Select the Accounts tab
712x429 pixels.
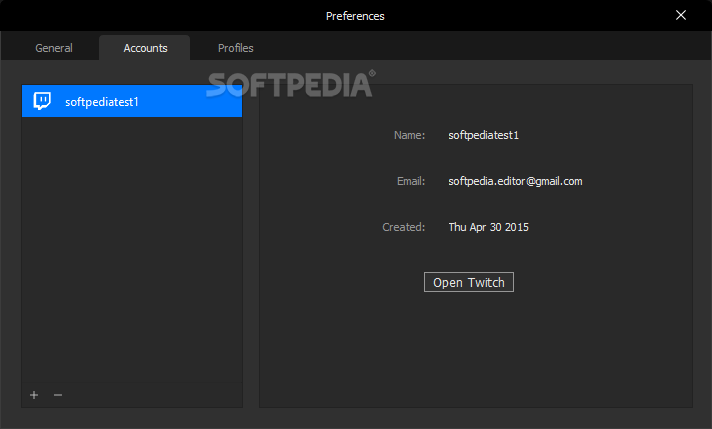[145, 48]
